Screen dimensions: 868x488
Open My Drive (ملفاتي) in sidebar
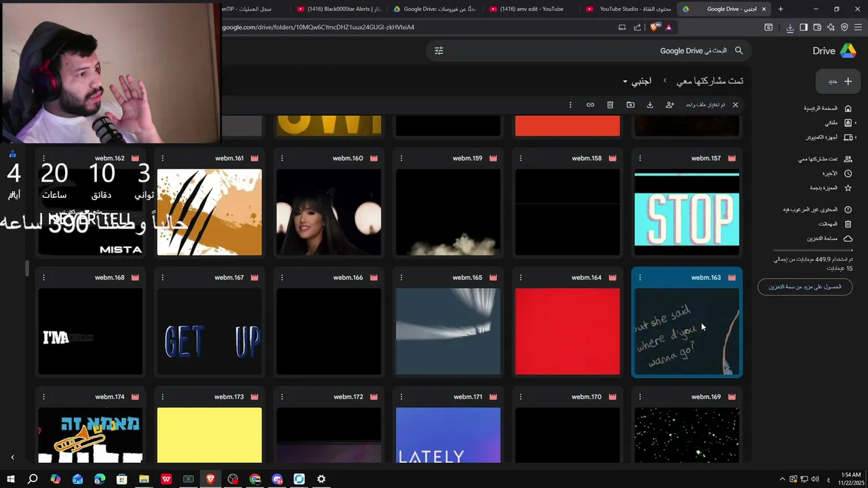pyautogui.click(x=837, y=123)
